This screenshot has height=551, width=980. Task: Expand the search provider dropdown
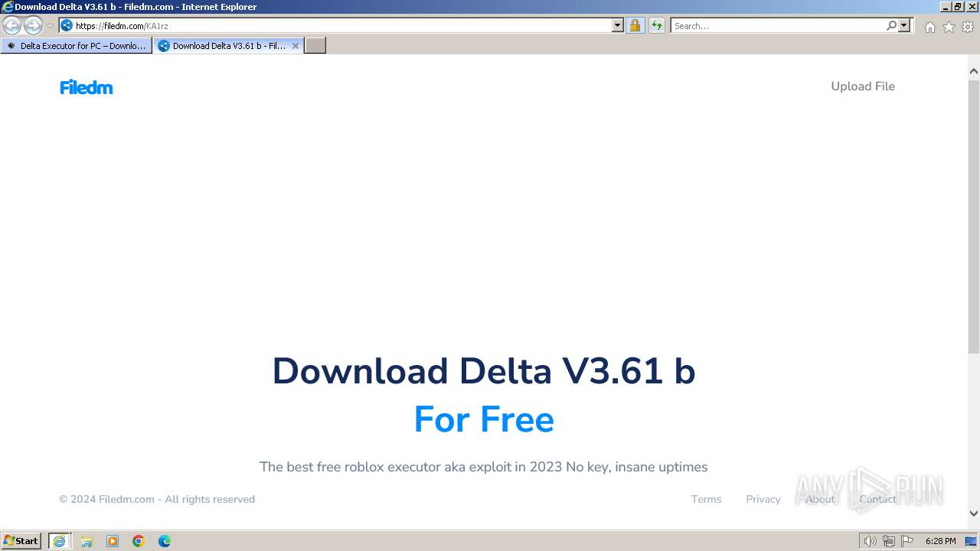(x=904, y=25)
